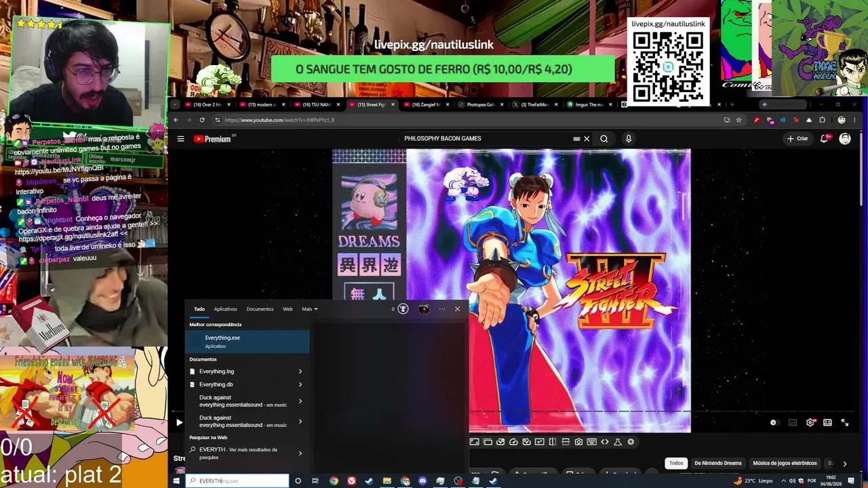
Task: Expand second 'Duck against everything' result arrow
Action: [300, 422]
